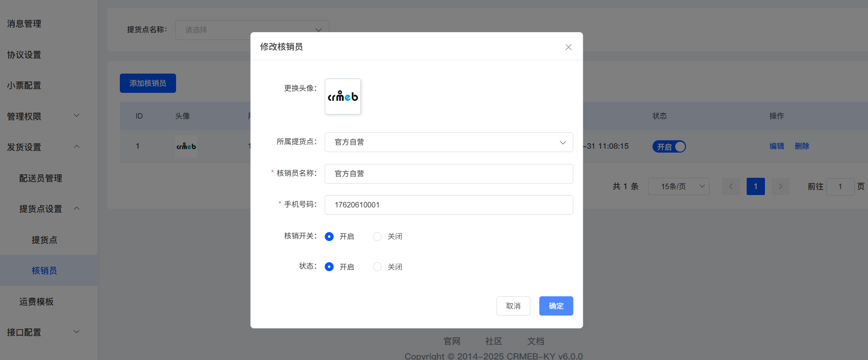The image size is (868, 360).
Task: Select 关闭 for 核销开关
Action: point(377,237)
